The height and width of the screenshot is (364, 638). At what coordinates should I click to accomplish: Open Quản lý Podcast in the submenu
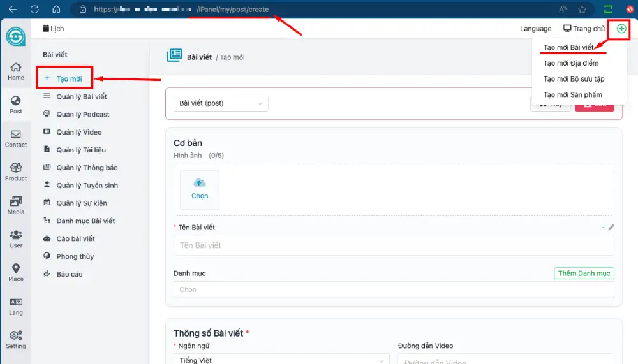pyautogui.click(x=83, y=115)
